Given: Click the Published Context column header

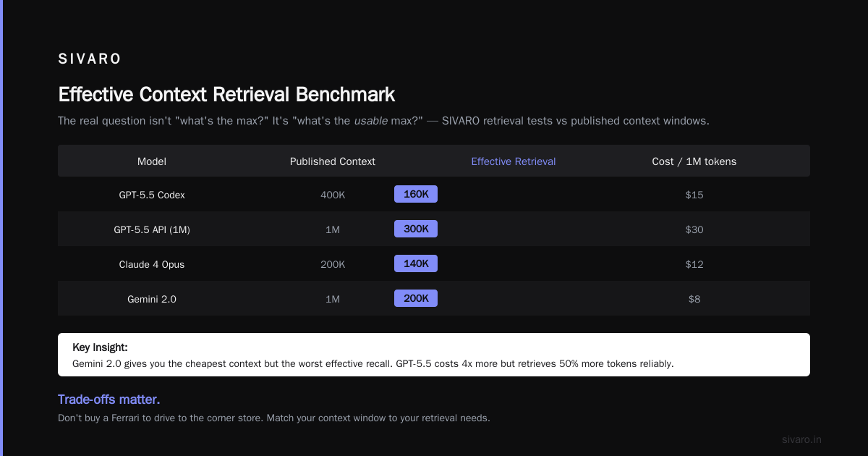Looking at the screenshot, I should [x=333, y=161].
